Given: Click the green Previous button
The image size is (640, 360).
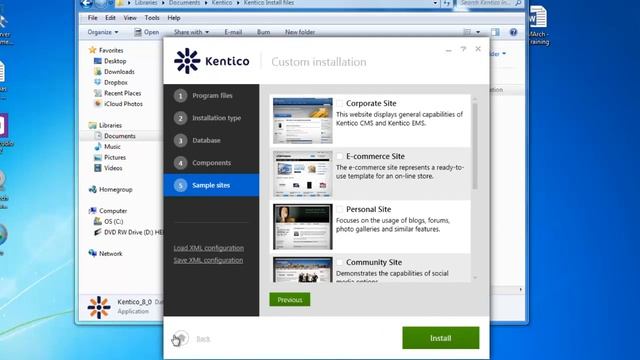Looking at the screenshot, I should click(290, 300).
